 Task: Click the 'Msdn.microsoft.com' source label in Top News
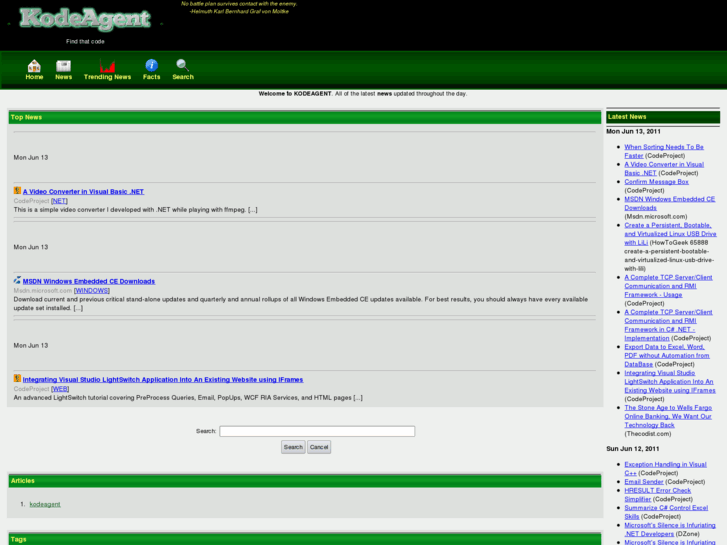pyautogui.click(x=43, y=291)
